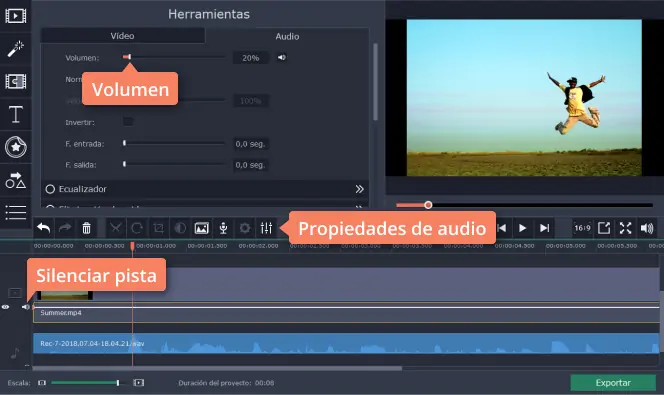This screenshot has width=664, height=395.
Task: Click the Herramientas panel title
Action: pyautogui.click(x=209, y=14)
